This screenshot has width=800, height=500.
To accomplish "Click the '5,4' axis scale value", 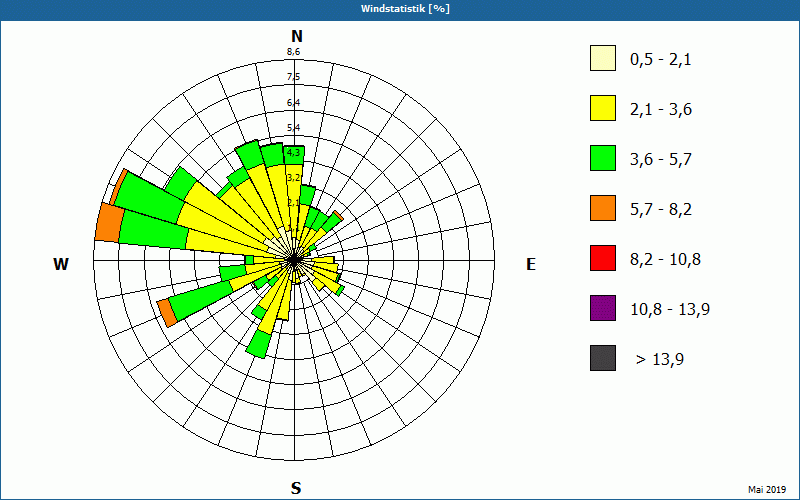I will (x=293, y=128).
